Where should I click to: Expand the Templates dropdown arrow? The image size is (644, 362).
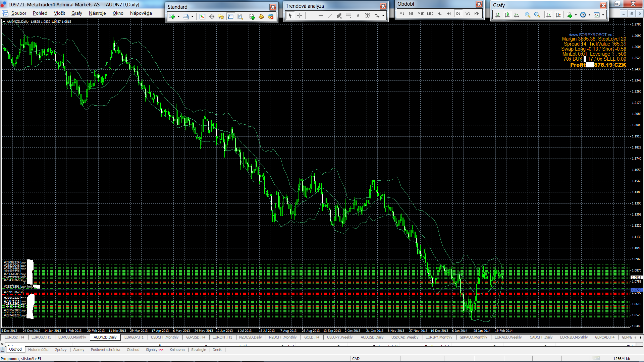[x=603, y=15]
